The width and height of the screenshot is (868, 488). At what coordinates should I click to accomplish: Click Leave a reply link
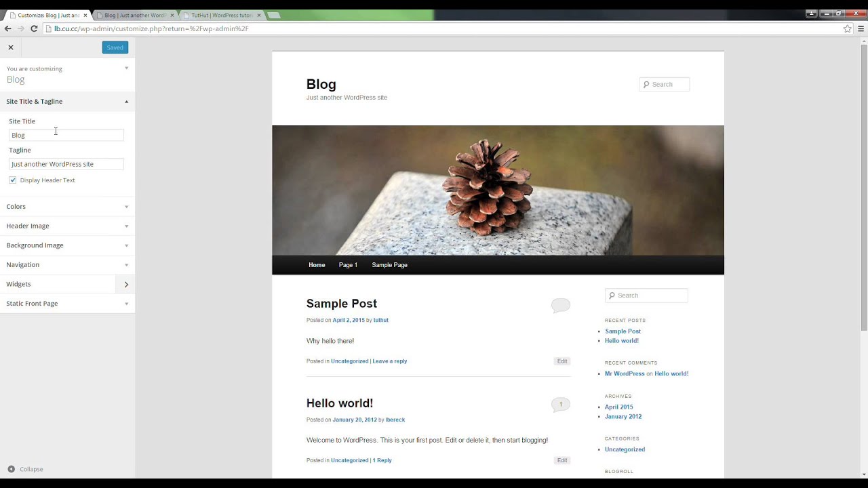390,361
